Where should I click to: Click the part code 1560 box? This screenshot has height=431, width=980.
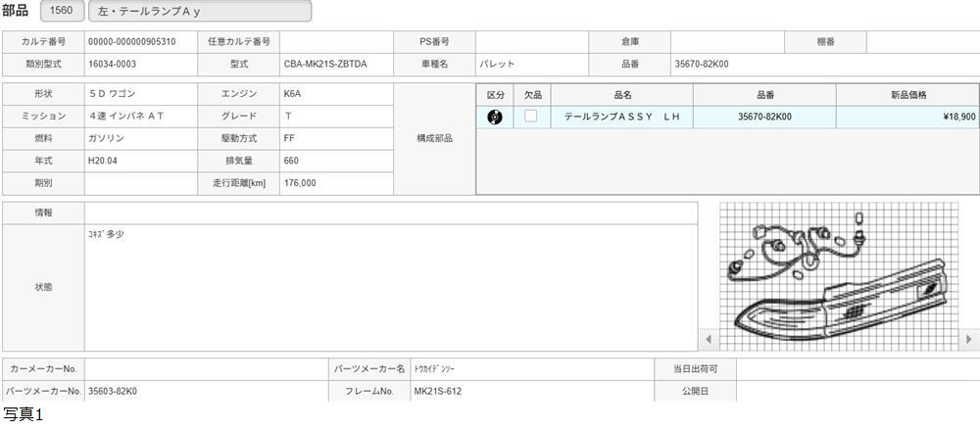pos(61,11)
